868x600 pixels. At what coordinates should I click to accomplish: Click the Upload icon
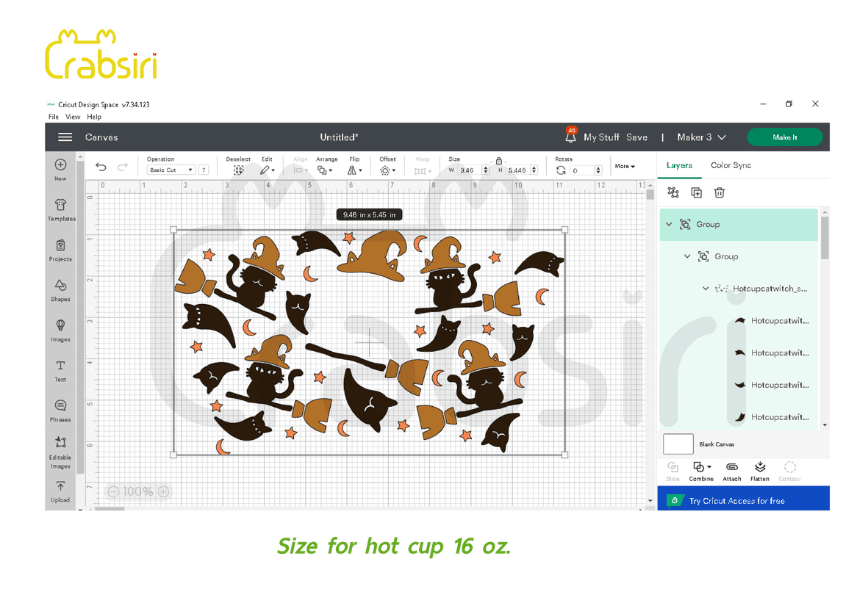(61, 490)
